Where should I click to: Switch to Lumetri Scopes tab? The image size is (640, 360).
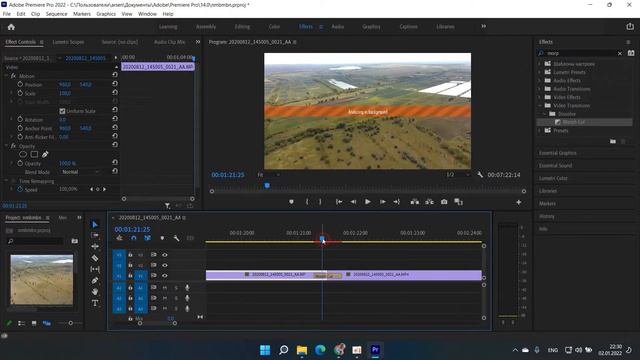point(68,42)
